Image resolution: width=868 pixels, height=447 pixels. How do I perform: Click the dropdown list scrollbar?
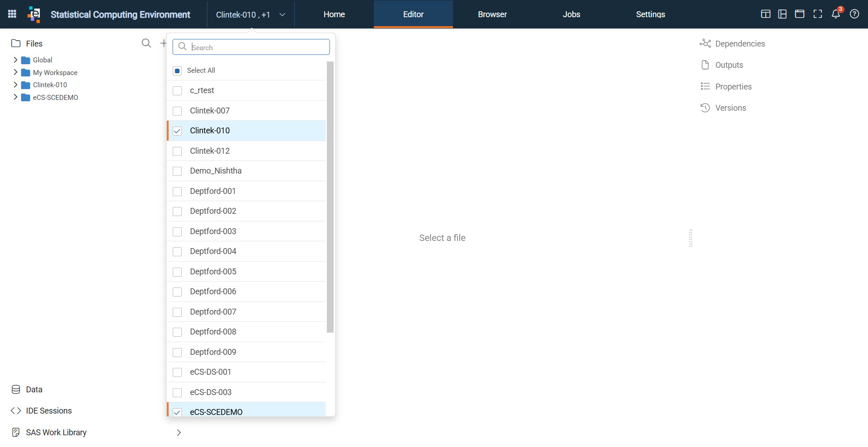[x=330, y=197]
